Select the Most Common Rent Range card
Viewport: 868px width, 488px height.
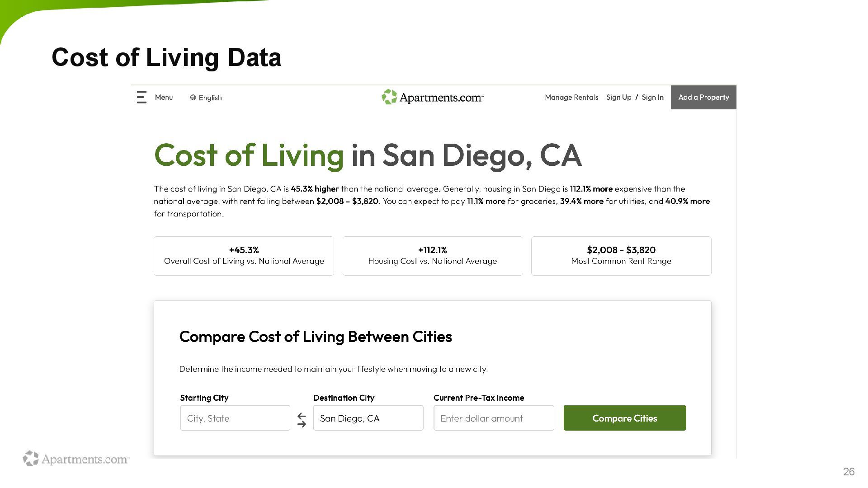[x=621, y=256]
